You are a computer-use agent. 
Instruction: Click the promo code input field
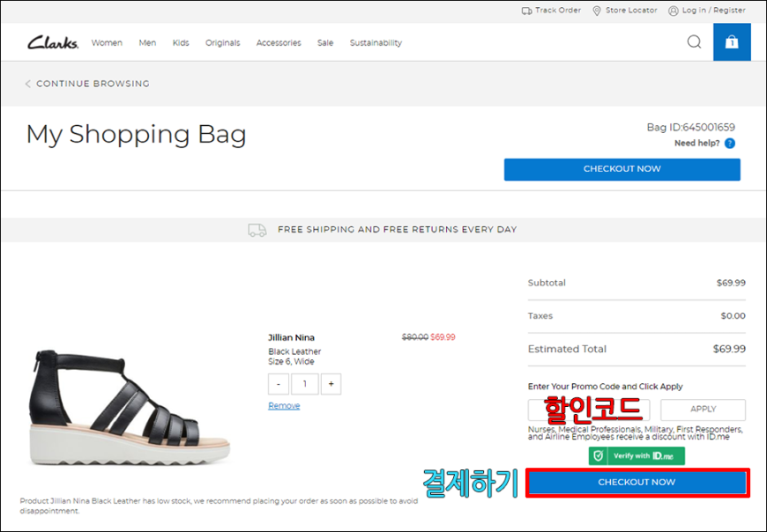(589, 410)
